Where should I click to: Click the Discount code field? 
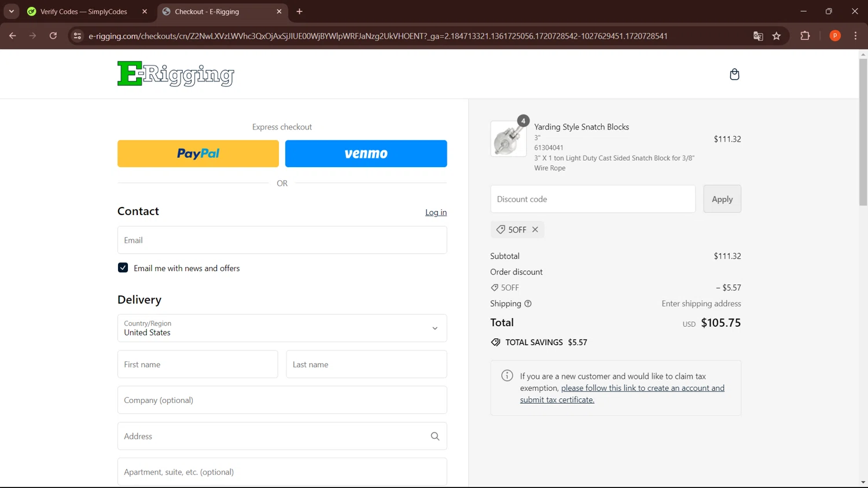(593, 199)
